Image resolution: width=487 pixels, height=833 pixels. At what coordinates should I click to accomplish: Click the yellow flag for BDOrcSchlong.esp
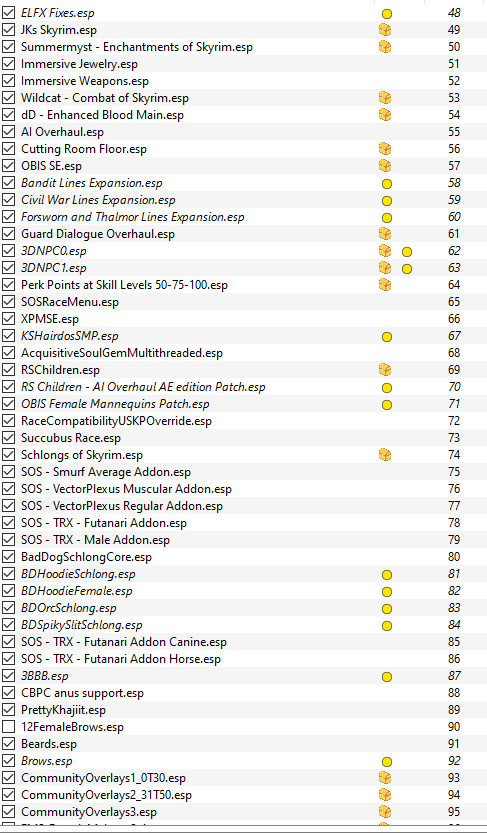[x=387, y=609]
